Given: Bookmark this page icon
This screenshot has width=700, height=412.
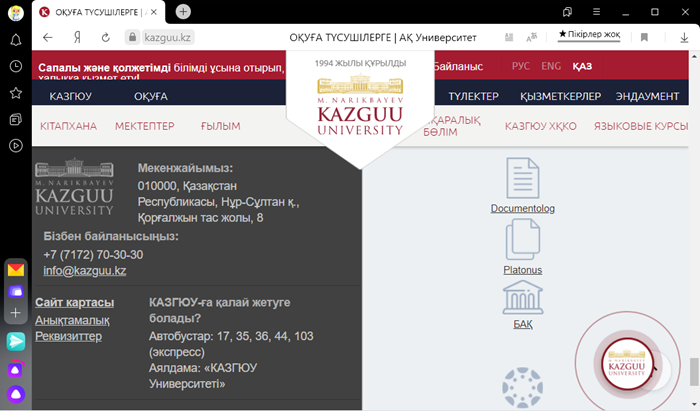Looking at the screenshot, I should point(644,37).
